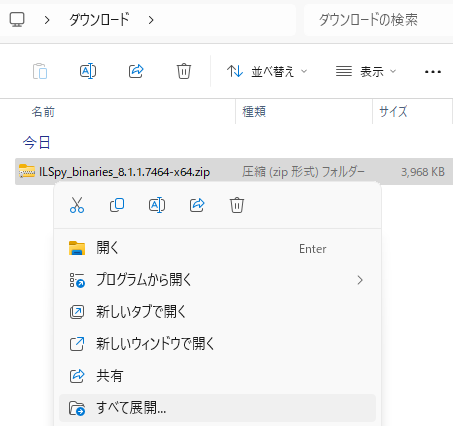Sort by 種類 column header
The image size is (453, 426).
click(x=254, y=112)
